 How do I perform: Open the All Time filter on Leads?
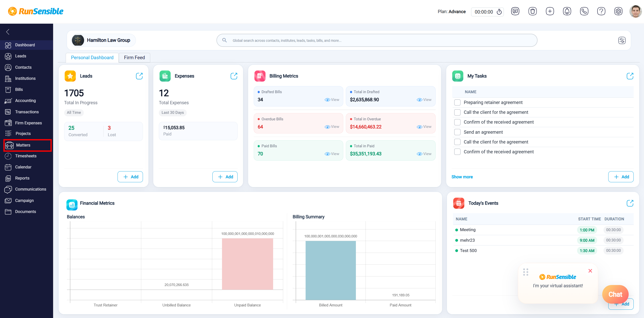[74, 113]
